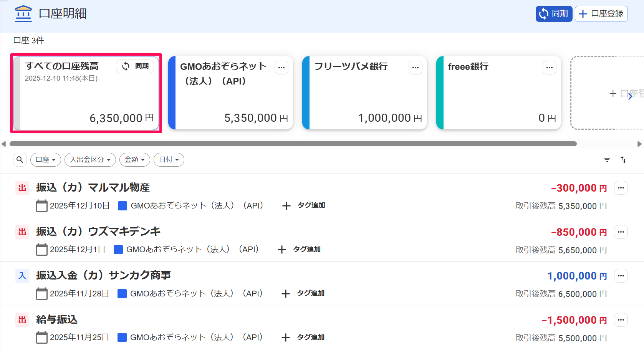The width and height of the screenshot is (644, 354).
Task: Open more menu for -1,500,000 円 transaction
Action: pos(621,320)
